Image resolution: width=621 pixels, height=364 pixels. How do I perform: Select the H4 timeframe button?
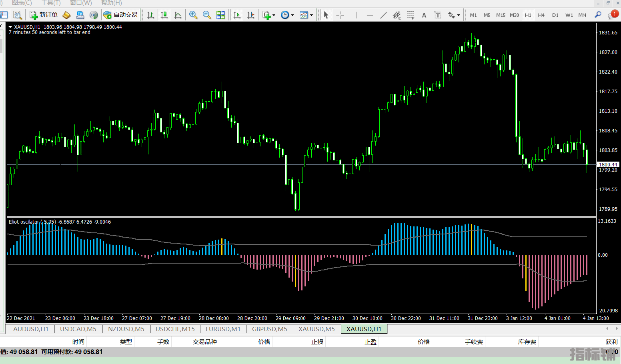coord(541,15)
